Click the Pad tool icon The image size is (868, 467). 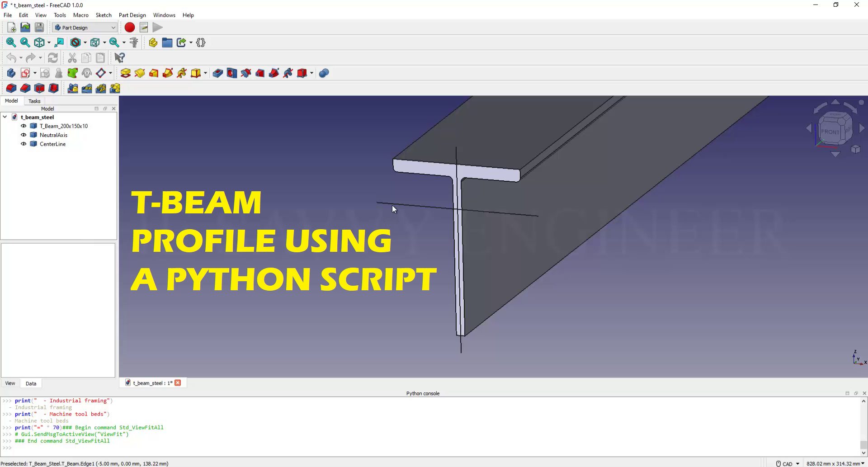point(126,73)
